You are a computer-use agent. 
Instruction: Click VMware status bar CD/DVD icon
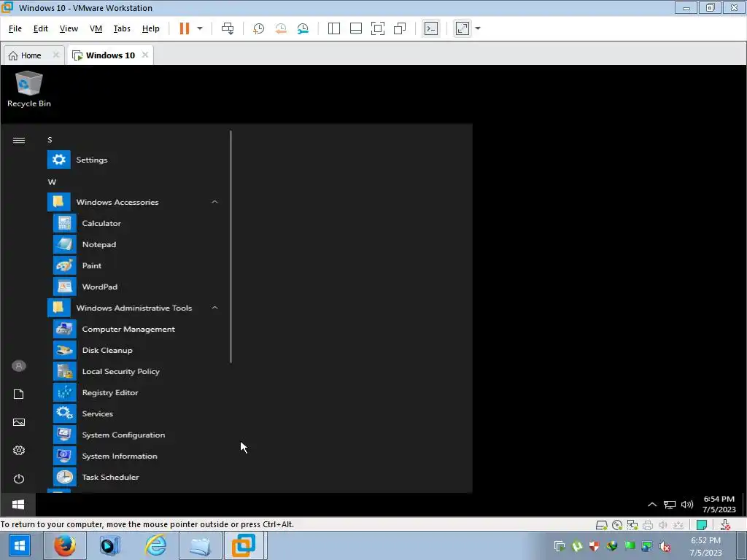pos(617,525)
